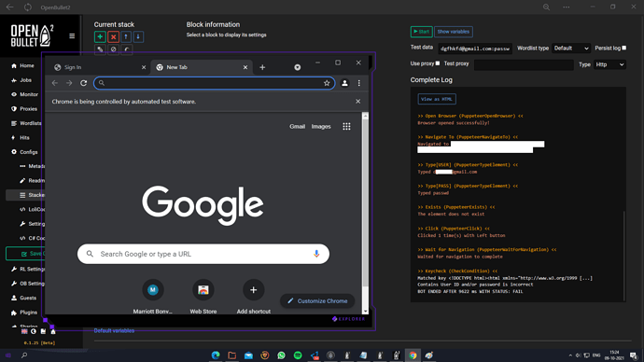Open Chrome profile icon

344,83
